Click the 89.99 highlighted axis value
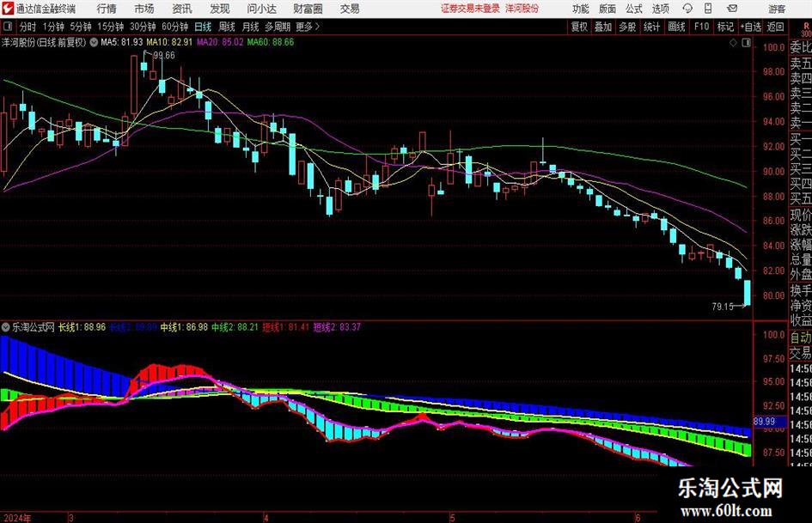 765,422
